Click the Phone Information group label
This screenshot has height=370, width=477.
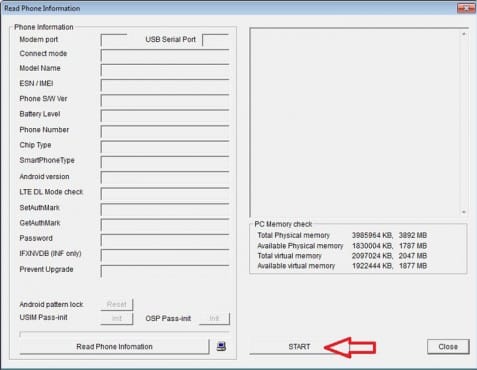coord(44,27)
